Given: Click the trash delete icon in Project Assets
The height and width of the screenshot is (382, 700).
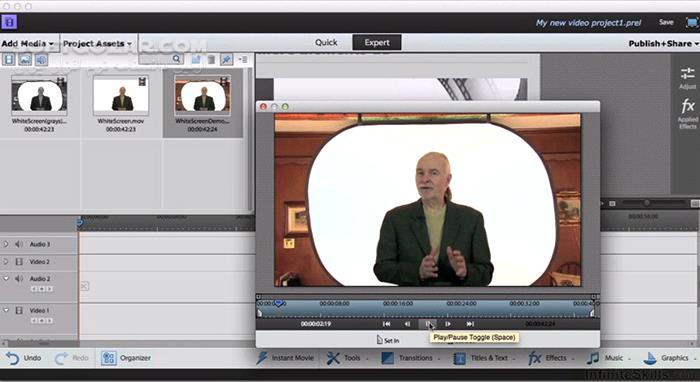Looking at the screenshot, I should coord(211,59).
